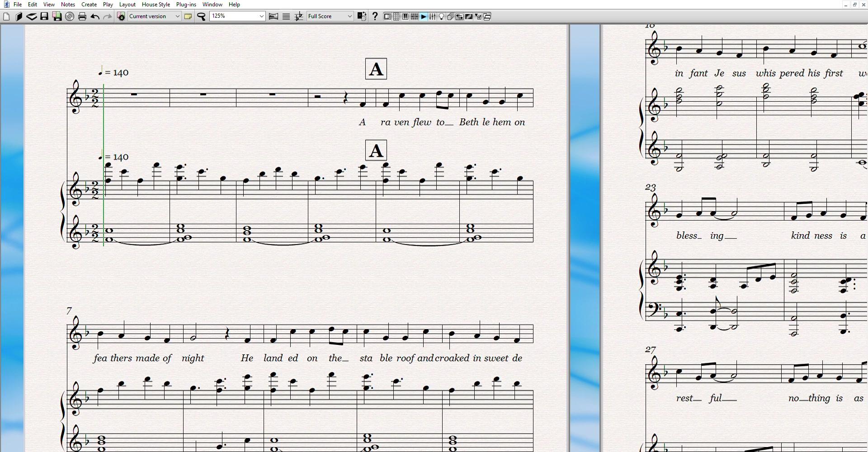The height and width of the screenshot is (452, 868).
Task: Select the vocal staff rehearsal mark A
Action: pyautogui.click(x=376, y=69)
